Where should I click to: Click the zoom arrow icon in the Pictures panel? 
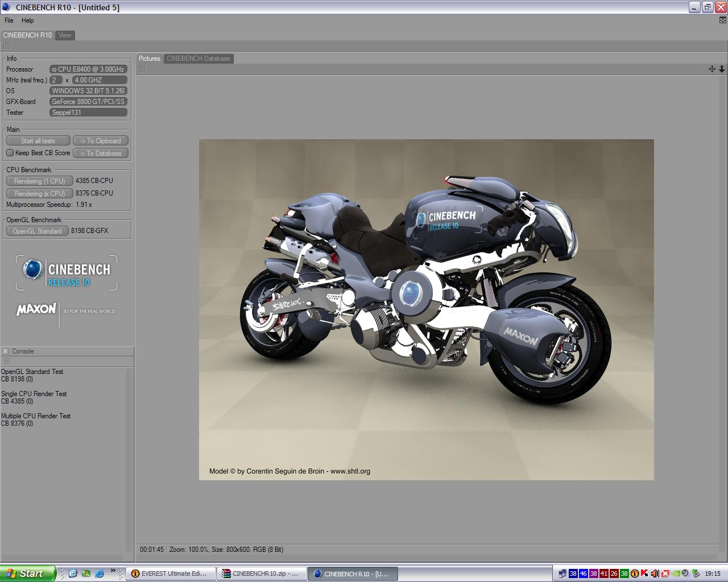click(x=722, y=69)
